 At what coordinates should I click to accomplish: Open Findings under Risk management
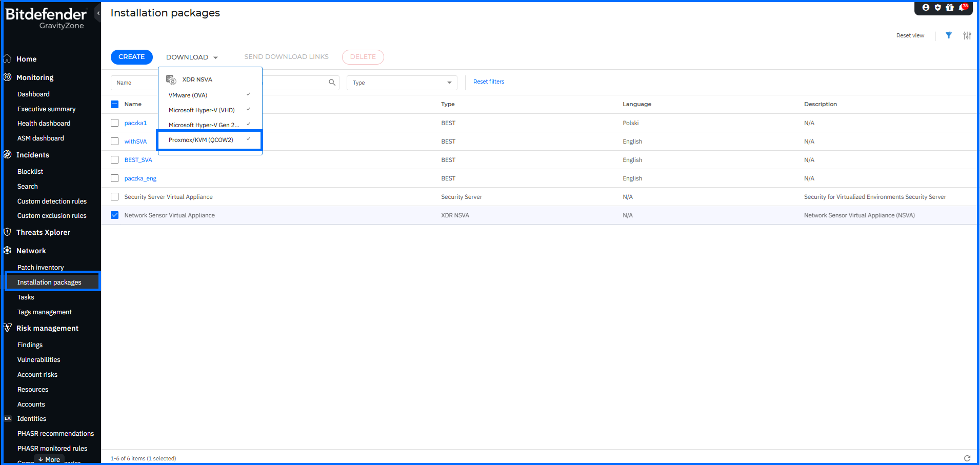(30, 345)
